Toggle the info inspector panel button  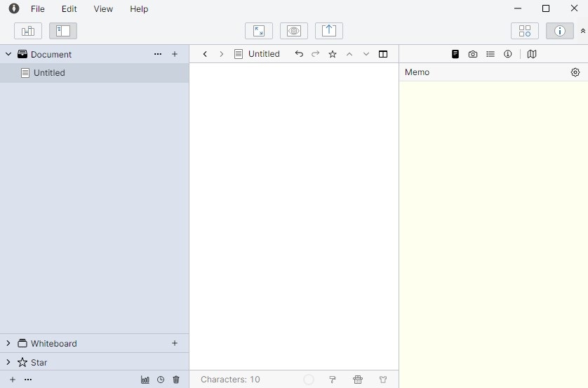559,31
